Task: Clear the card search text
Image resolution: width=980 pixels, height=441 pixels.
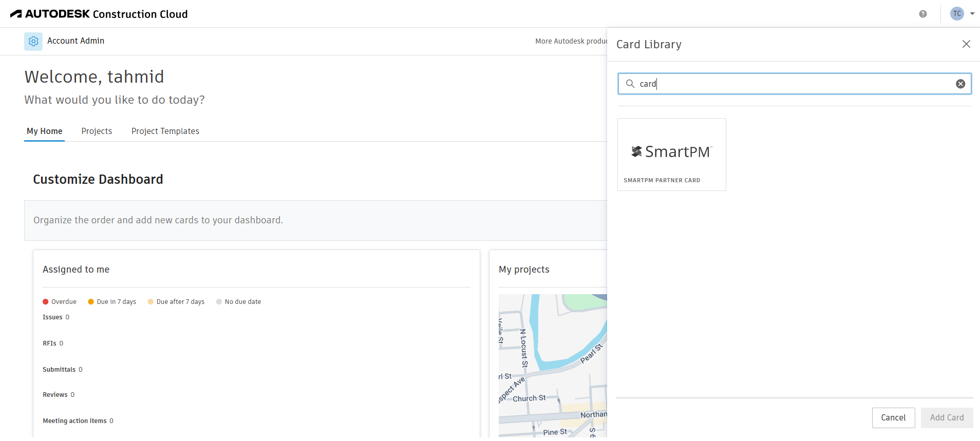Action: click(x=960, y=84)
